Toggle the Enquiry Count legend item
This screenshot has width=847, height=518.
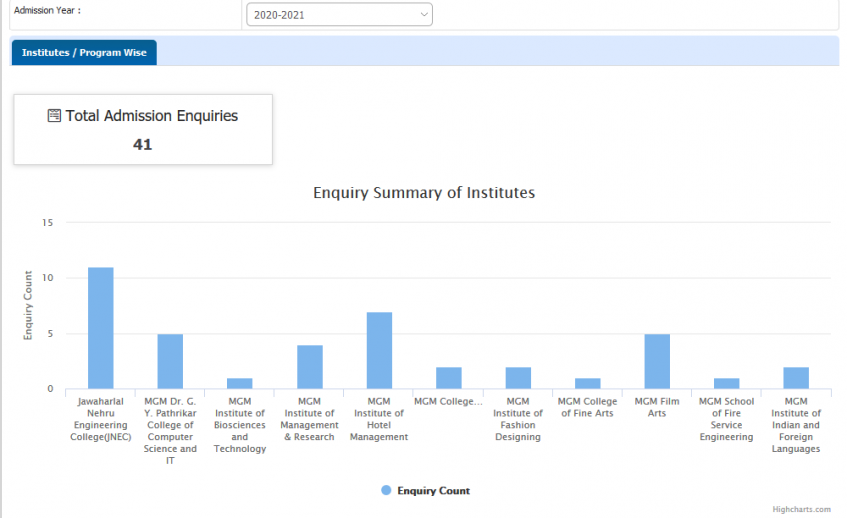point(426,490)
